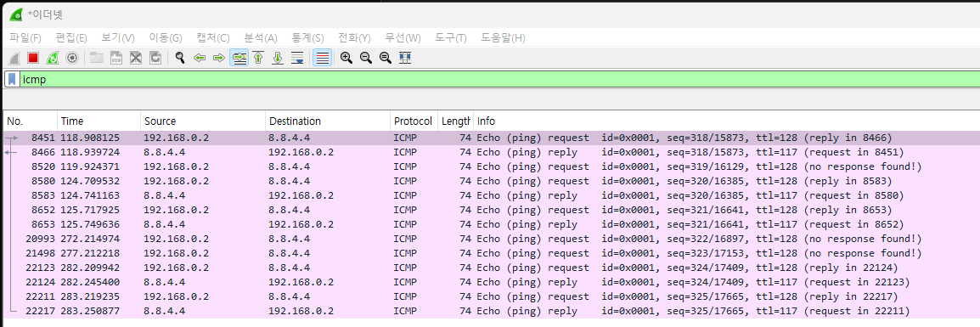980x327 pixels.
Task: Click "(reply in 8466)" info text
Action: [848, 138]
